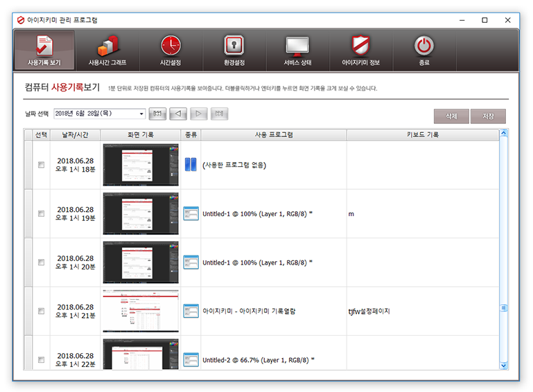The height and width of the screenshot is (392, 533).
Task: Jump to the first date with the first-record button
Action: coord(157,114)
